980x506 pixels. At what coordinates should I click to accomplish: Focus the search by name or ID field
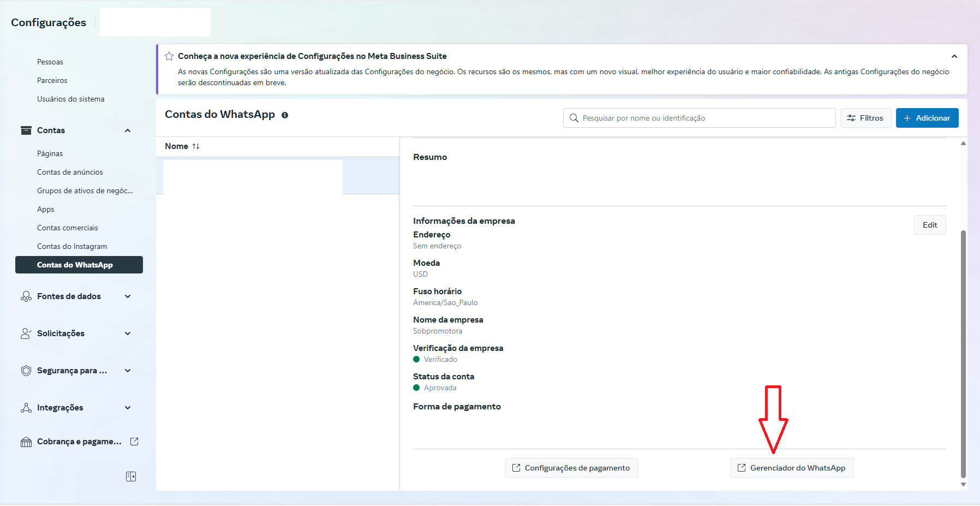pyautogui.click(x=699, y=118)
